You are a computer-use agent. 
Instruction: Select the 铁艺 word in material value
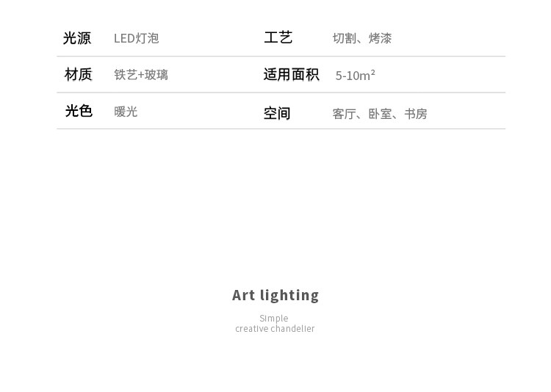[x=125, y=75]
